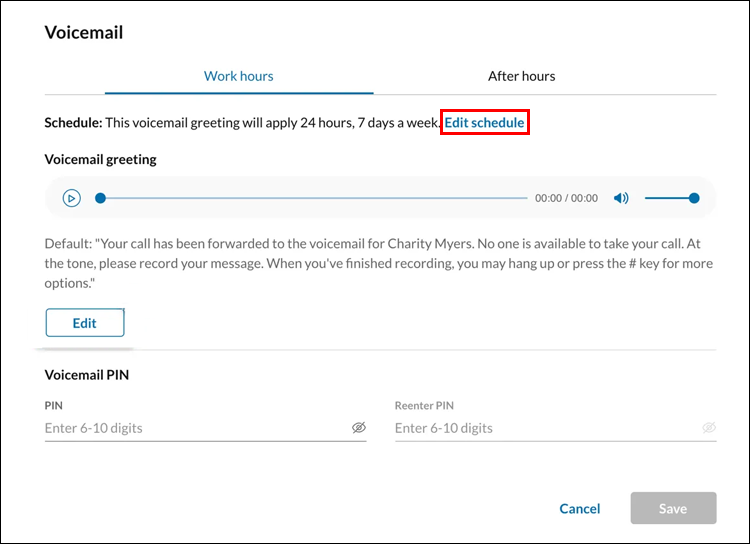750x544 pixels.
Task: Click the middle of the audio progress track
Action: (314, 198)
